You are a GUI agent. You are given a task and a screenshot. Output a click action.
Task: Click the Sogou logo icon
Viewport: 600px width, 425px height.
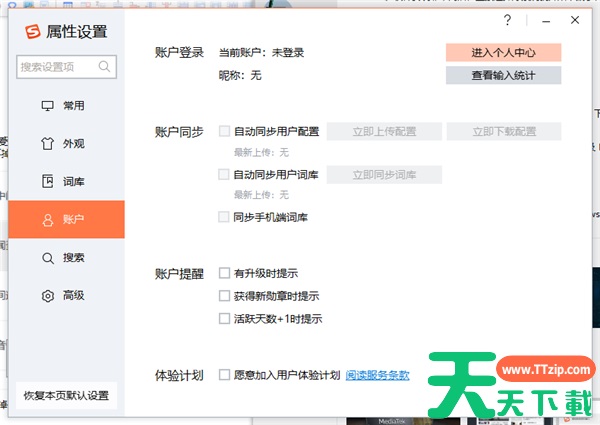(29, 31)
